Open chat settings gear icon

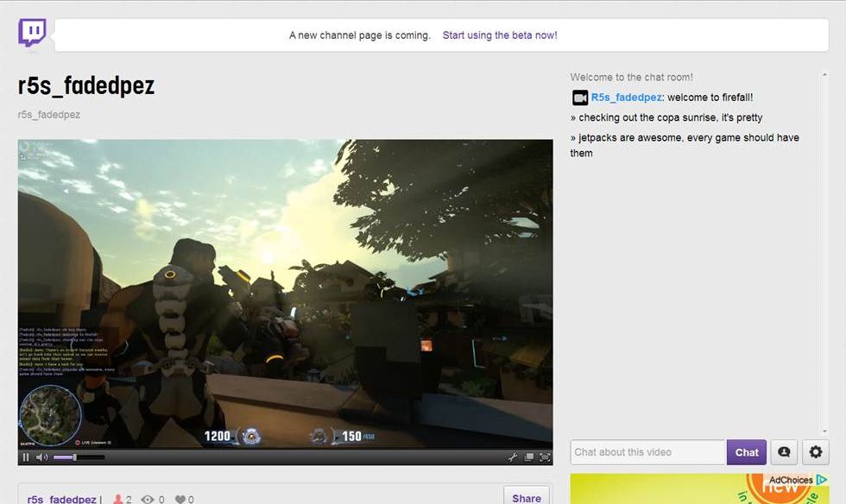coord(816,452)
